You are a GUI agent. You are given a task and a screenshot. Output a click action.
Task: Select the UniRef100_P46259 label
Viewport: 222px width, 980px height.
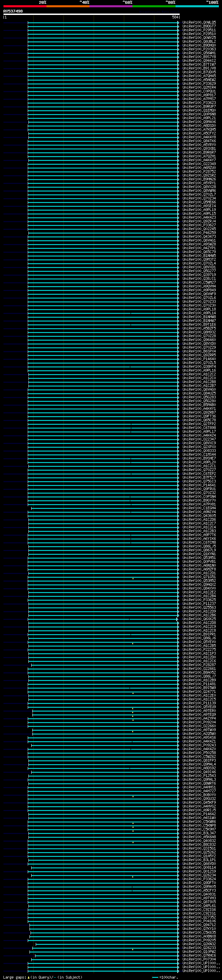tap(199, 233)
